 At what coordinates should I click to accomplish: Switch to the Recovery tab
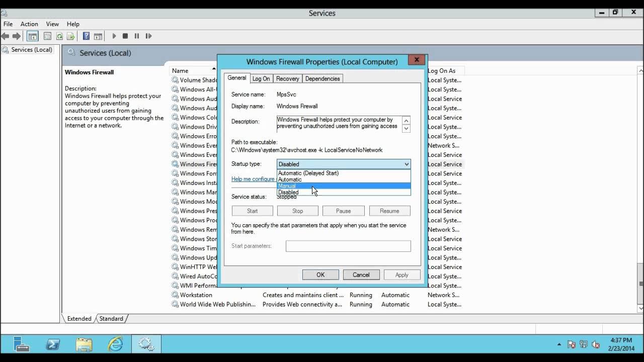(x=288, y=78)
